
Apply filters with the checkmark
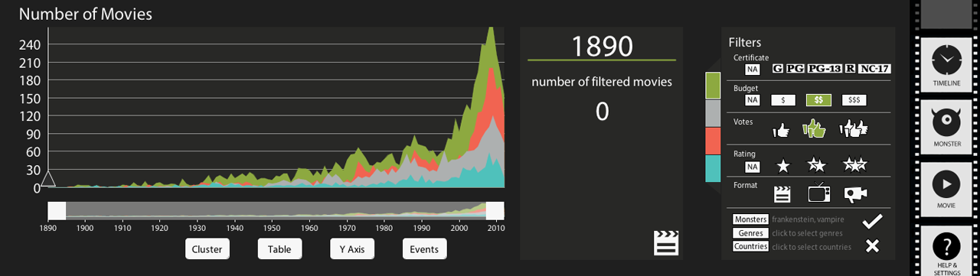pyautogui.click(x=872, y=221)
